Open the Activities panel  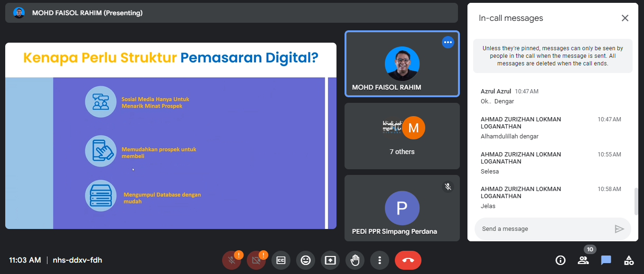click(x=629, y=260)
